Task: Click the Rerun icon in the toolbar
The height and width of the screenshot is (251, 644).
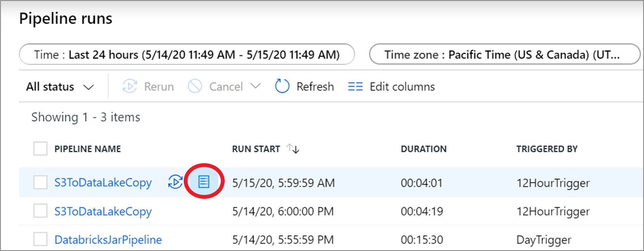Action: pyautogui.click(x=130, y=87)
